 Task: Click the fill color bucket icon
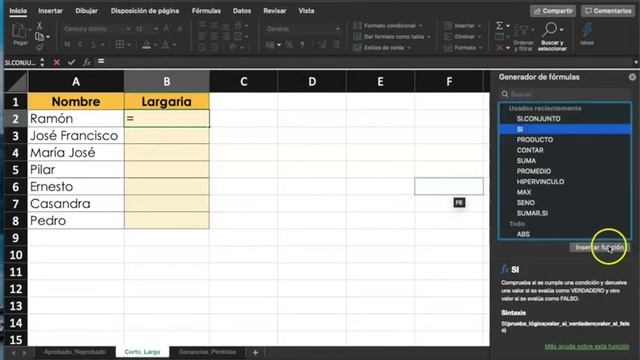[147, 44]
